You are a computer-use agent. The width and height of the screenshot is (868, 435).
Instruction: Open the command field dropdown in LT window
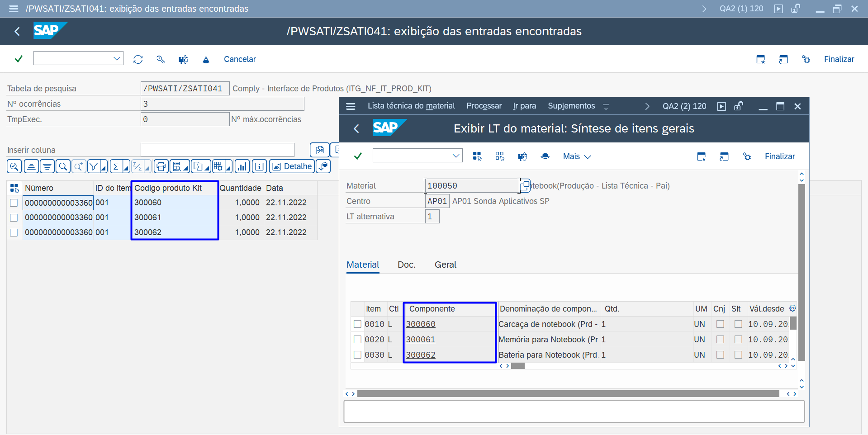pos(456,156)
